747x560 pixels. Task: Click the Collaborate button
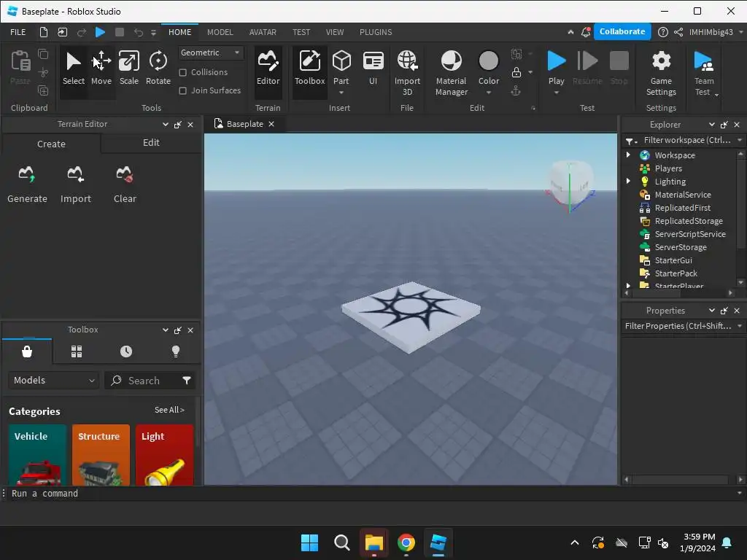click(622, 31)
